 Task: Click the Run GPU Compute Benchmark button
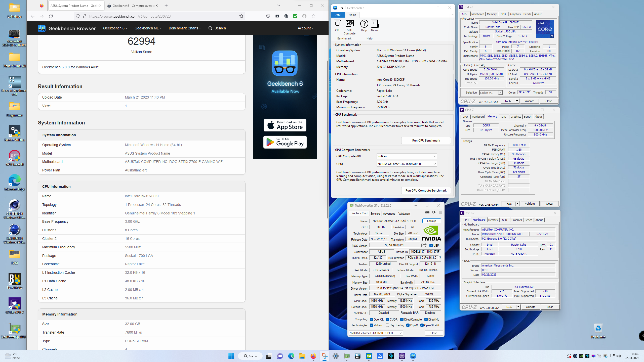pyautogui.click(x=426, y=191)
